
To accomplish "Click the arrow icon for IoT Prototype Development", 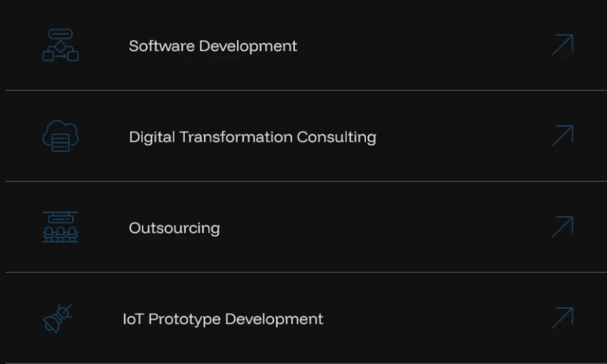I will tap(562, 318).
